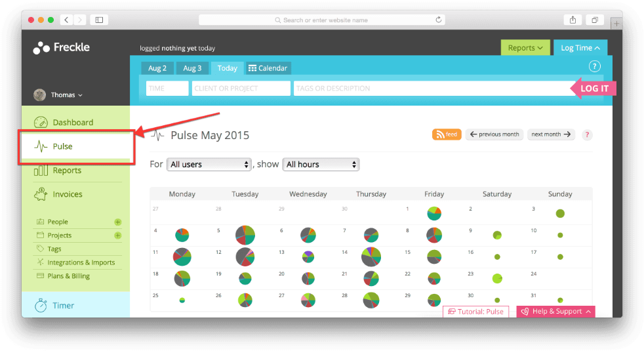Image resolution: width=644 pixels, height=351 pixels.
Task: Click the Reports bar chart icon
Action: click(41, 171)
